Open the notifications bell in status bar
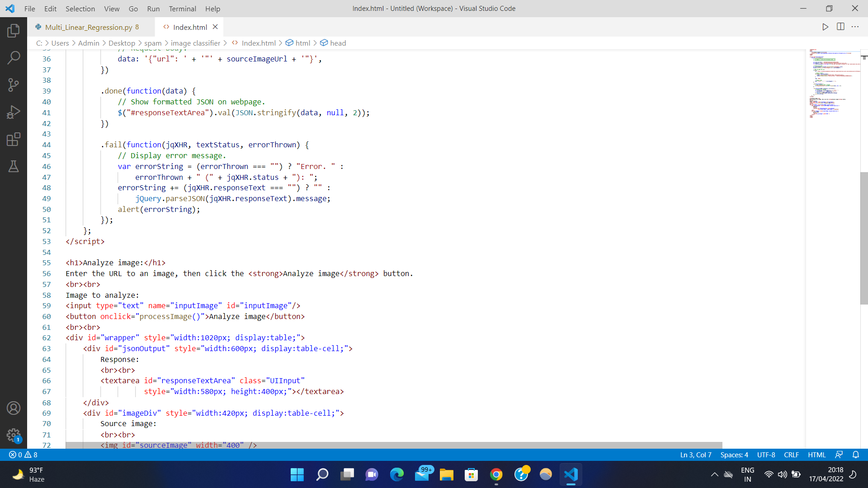Screen dimensions: 868x488 [x=855, y=455]
